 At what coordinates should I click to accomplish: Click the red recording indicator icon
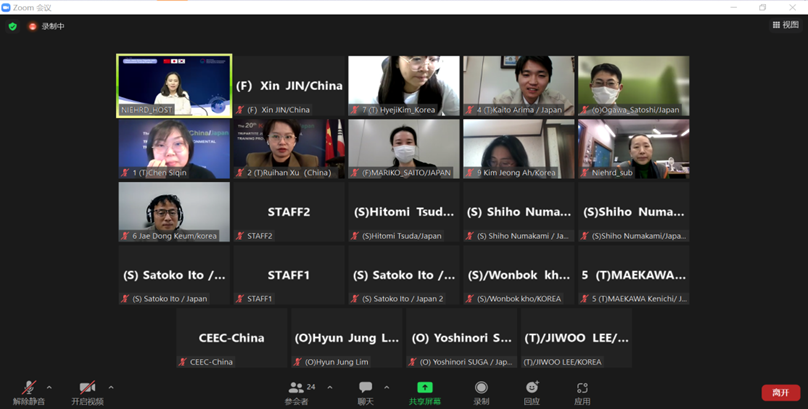[x=32, y=26]
